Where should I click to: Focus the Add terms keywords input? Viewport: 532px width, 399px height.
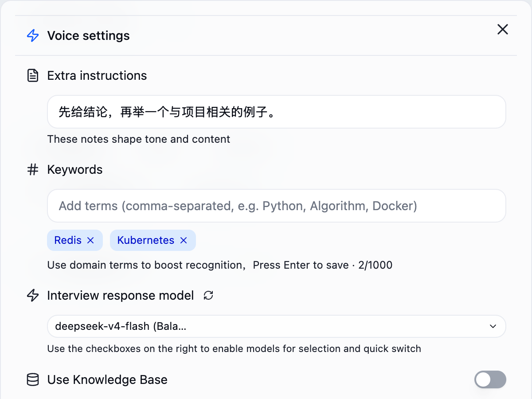coord(277,206)
